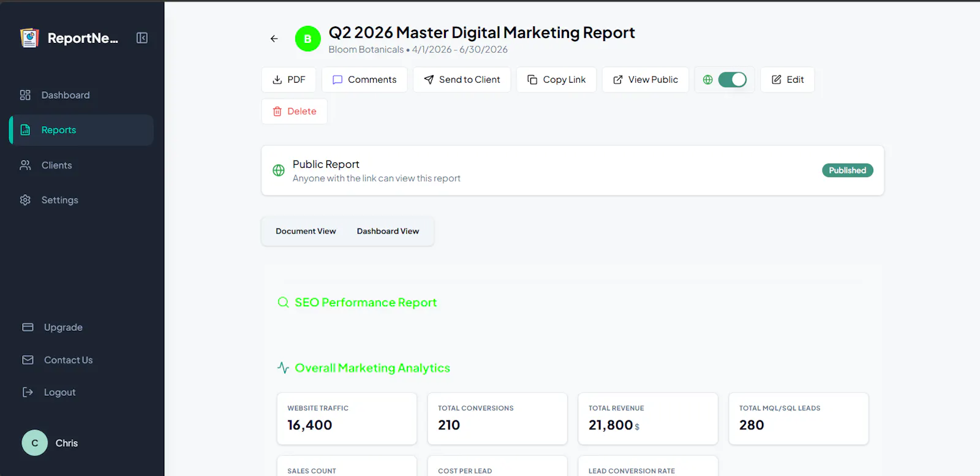Click the Reports document icon in sidebar
Viewport: 980px width, 476px height.
25,130
